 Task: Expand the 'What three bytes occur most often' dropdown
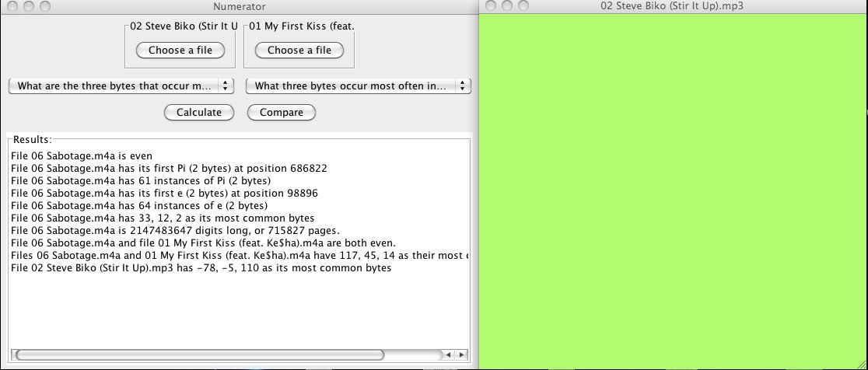tap(358, 86)
